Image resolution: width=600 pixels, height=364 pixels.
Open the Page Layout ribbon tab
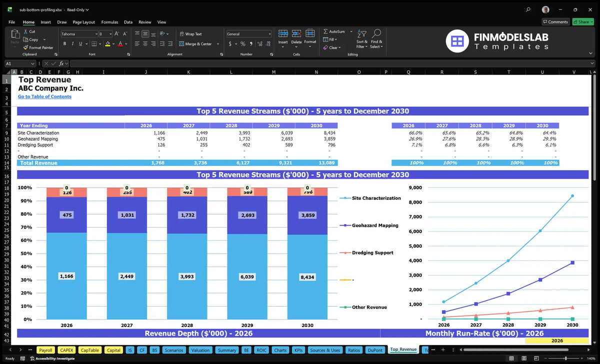pos(83,22)
